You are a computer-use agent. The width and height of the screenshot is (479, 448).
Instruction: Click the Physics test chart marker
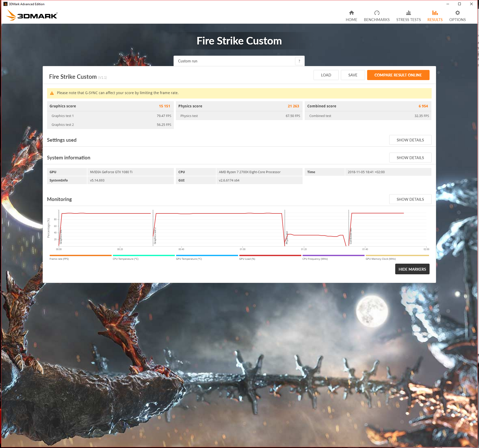(x=287, y=237)
